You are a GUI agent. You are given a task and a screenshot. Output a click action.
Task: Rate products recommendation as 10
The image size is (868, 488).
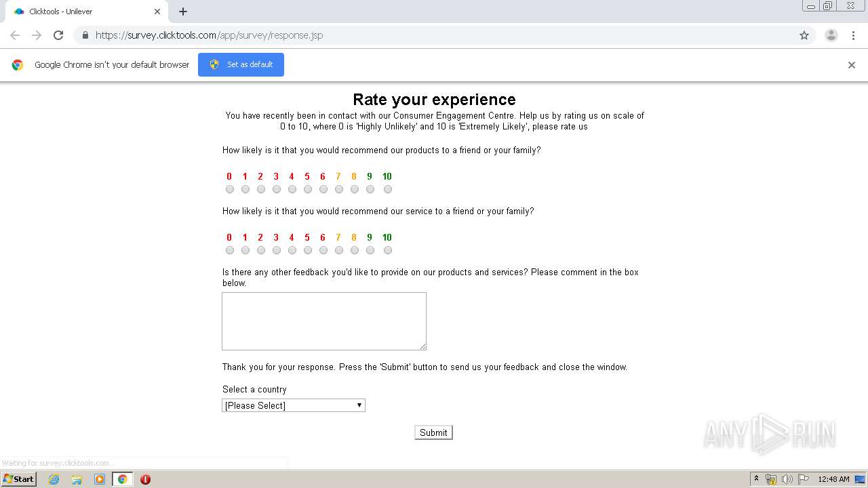[388, 189]
